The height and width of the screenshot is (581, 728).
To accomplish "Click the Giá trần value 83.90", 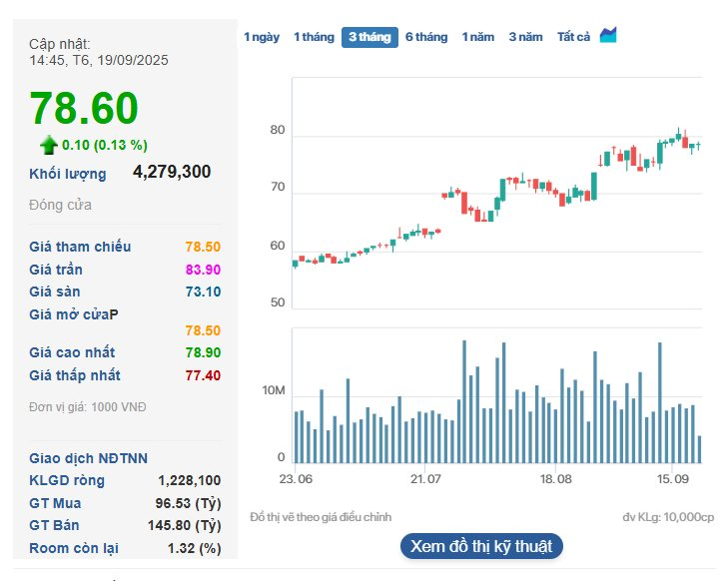I will pyautogui.click(x=203, y=270).
